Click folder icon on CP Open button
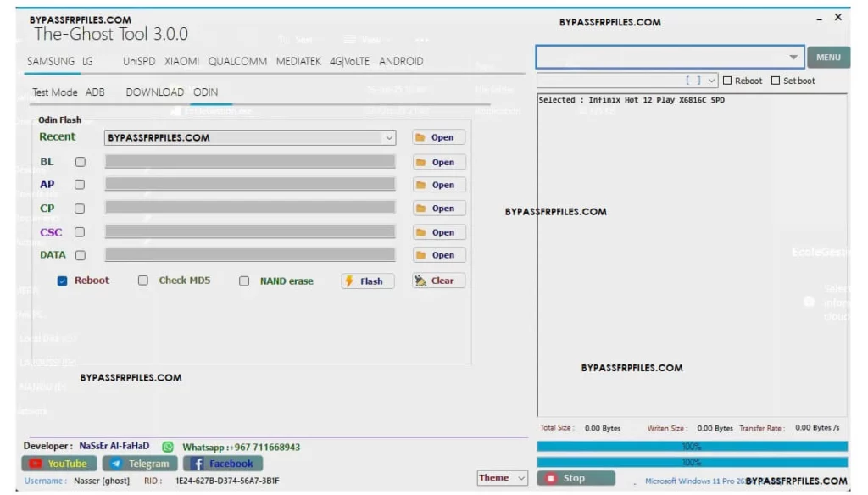Image resolution: width=868 pixels, height=495 pixels. (x=420, y=209)
